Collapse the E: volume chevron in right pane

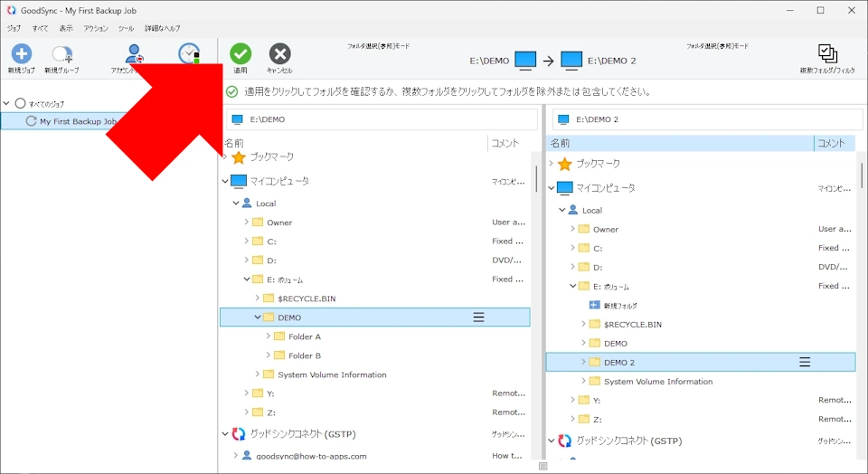572,286
